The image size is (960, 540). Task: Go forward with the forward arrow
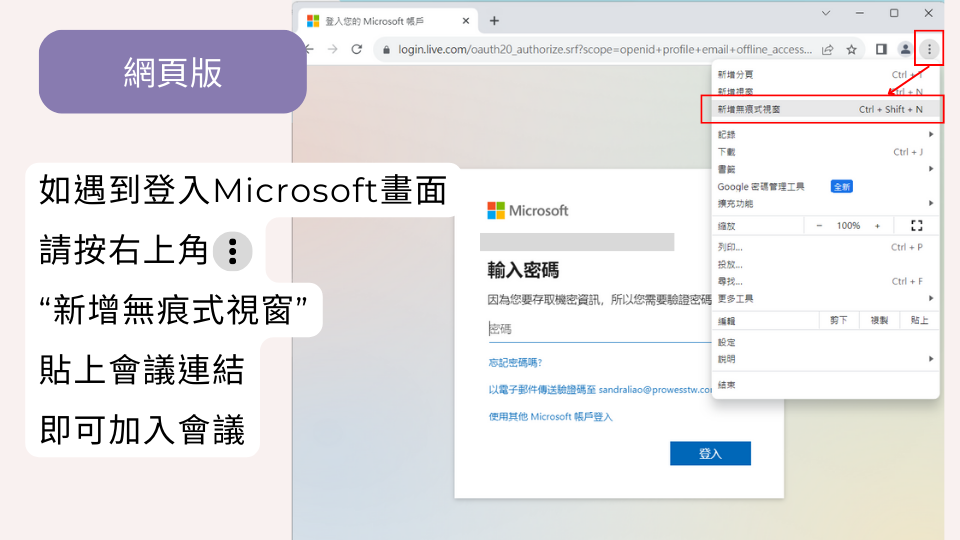332,49
